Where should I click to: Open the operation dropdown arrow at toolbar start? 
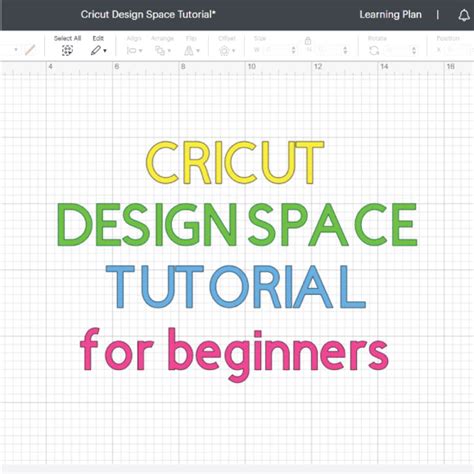16,50
